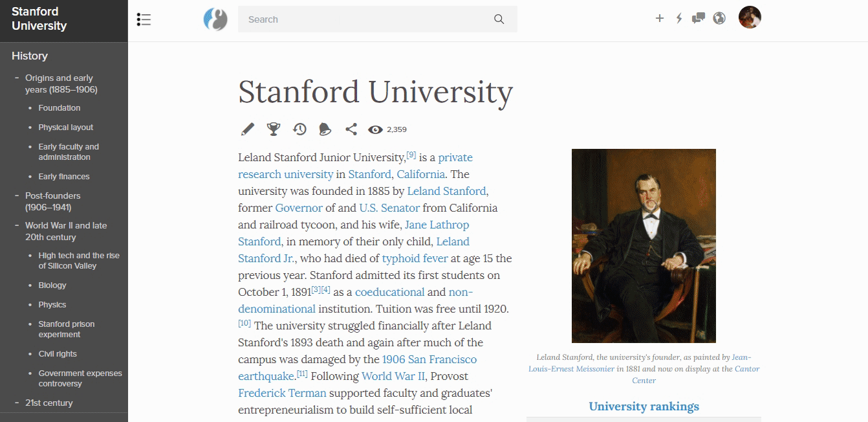Screen dimensions: 868x422
Task: Click the plus icon in top bar
Action: pos(660,18)
